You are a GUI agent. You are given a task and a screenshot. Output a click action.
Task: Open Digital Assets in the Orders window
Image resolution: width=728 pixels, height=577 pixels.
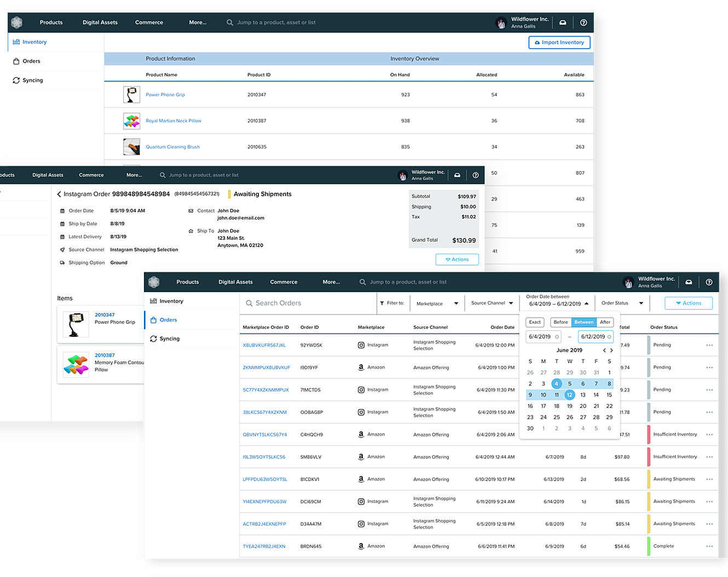click(235, 282)
